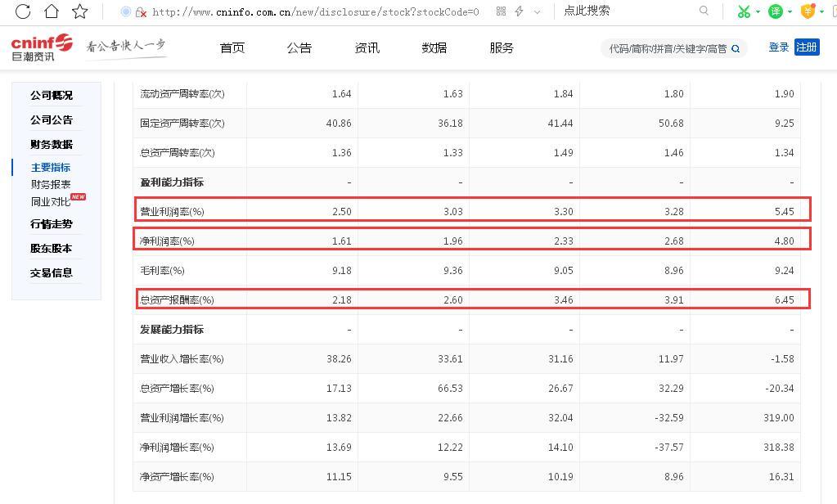Open the 数据 navigation menu
837x504 pixels.
(434, 48)
